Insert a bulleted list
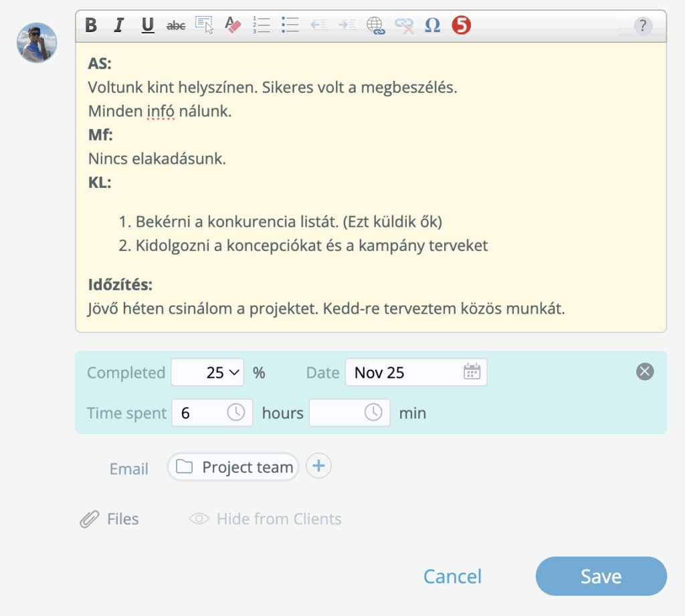 point(290,25)
